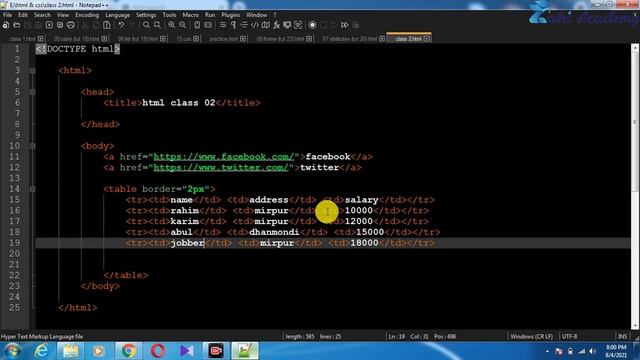Screen dimensions: 640x360
Task: Click the XML-style </> toolbar icon
Action: click(x=255, y=25)
